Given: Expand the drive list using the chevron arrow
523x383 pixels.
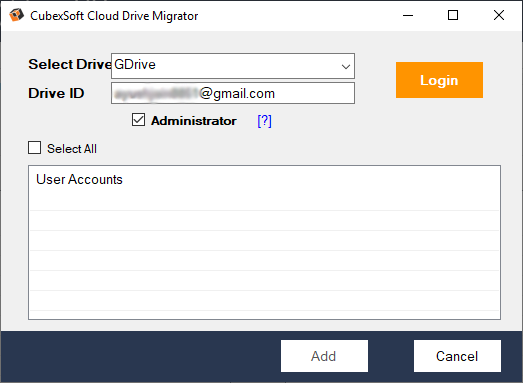Looking at the screenshot, I should (x=346, y=66).
